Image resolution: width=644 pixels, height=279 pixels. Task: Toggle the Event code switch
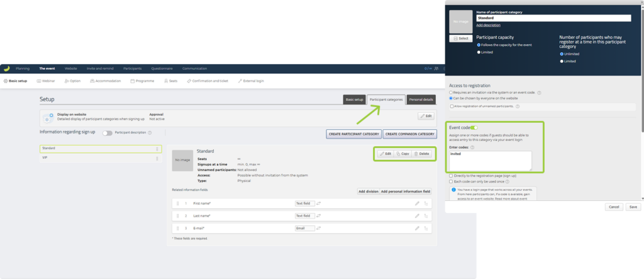point(474,128)
